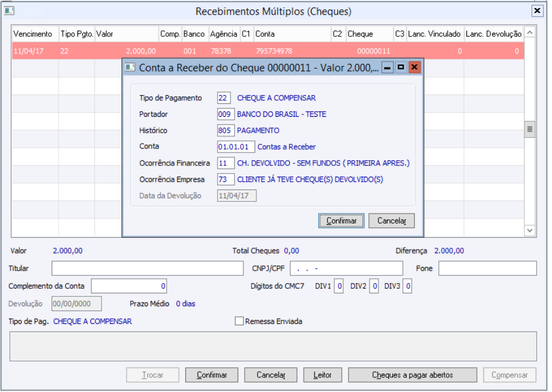Screen dimensions: 552x392
Task: Click the Tipo Pgto. column header
Action: 77,34
